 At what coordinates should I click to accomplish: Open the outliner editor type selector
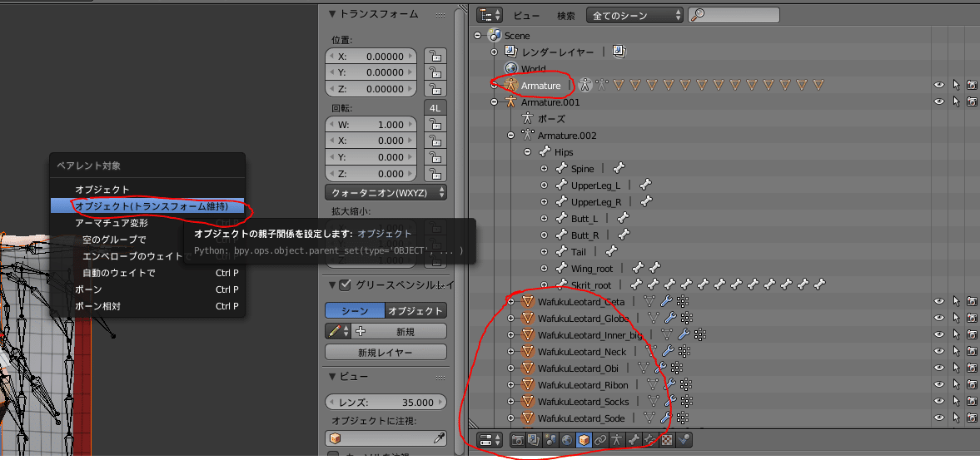click(490, 16)
